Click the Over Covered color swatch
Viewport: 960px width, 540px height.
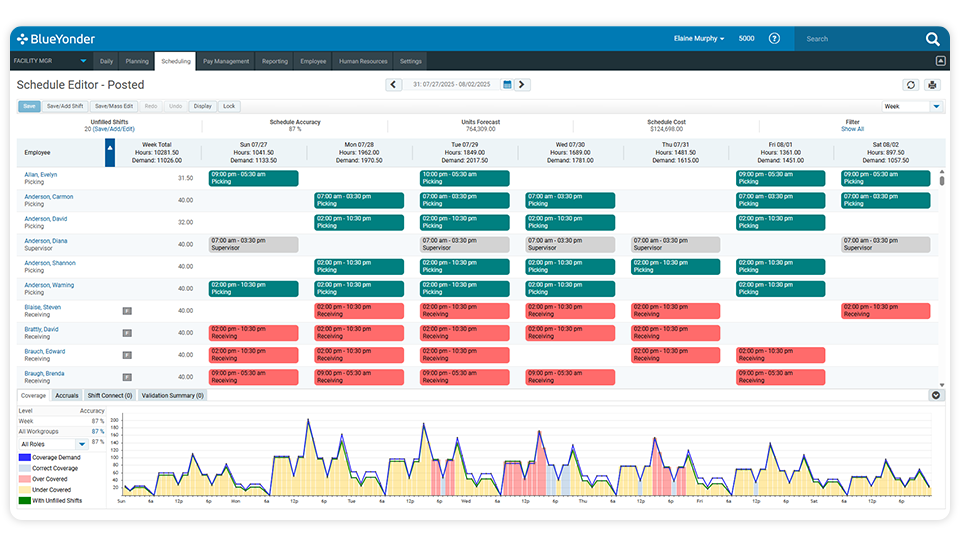[x=24, y=479]
